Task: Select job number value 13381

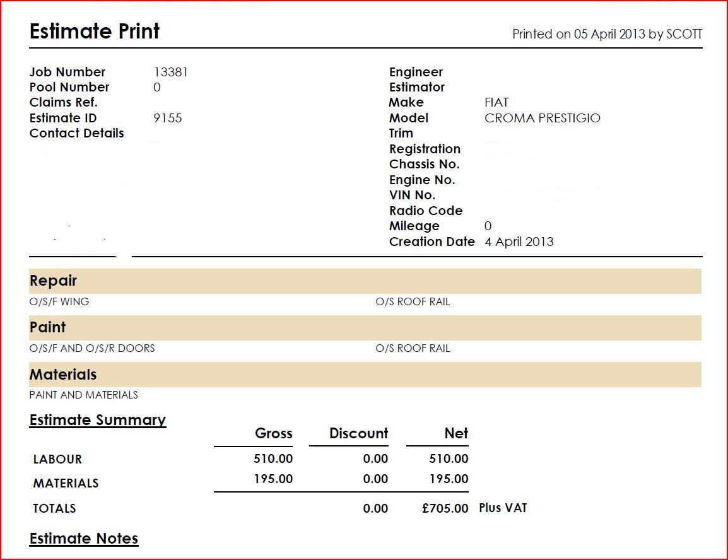Action: 171,72
